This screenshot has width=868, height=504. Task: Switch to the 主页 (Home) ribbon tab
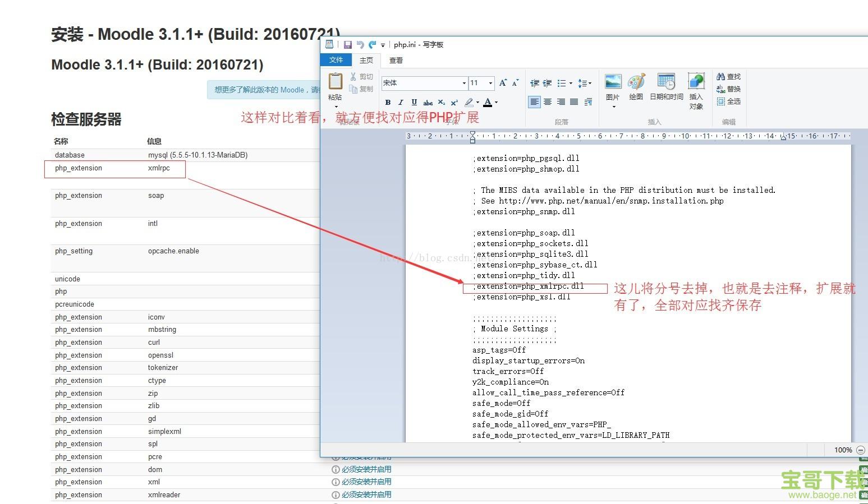tap(366, 60)
